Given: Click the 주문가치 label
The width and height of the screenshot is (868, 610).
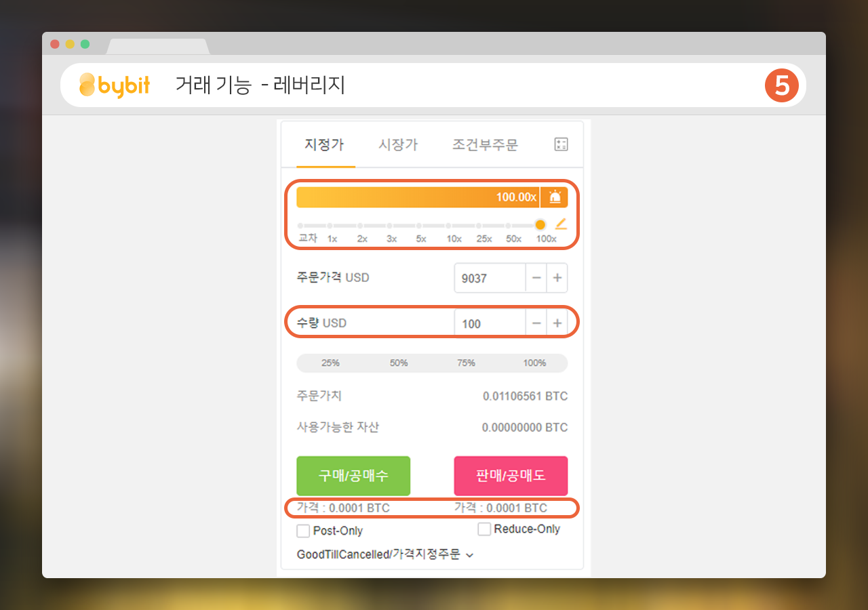Looking at the screenshot, I should pos(319,395).
